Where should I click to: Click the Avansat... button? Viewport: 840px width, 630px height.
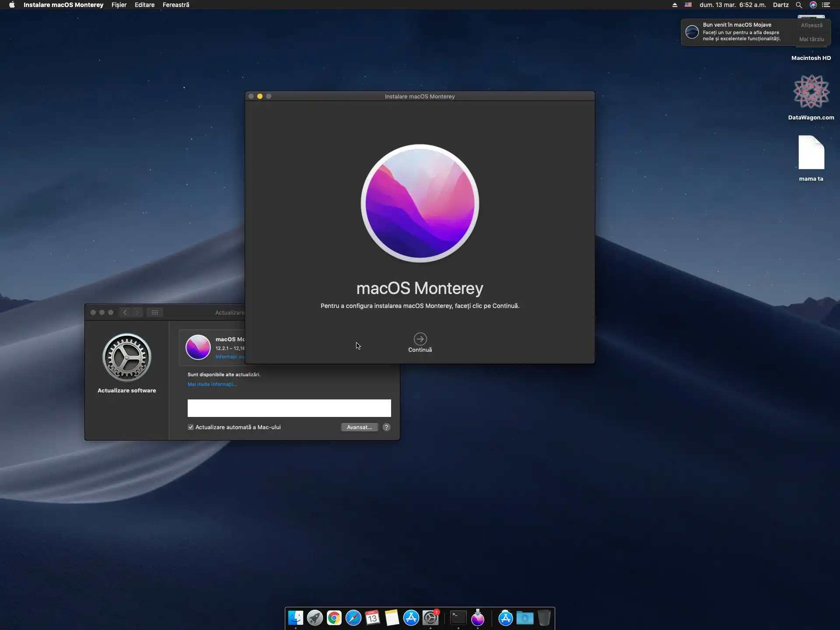click(359, 427)
